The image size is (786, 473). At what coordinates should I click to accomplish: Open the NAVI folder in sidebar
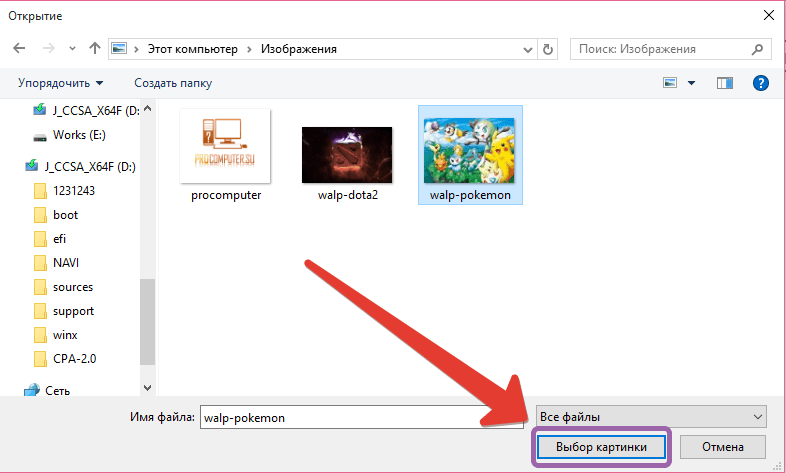pos(67,263)
